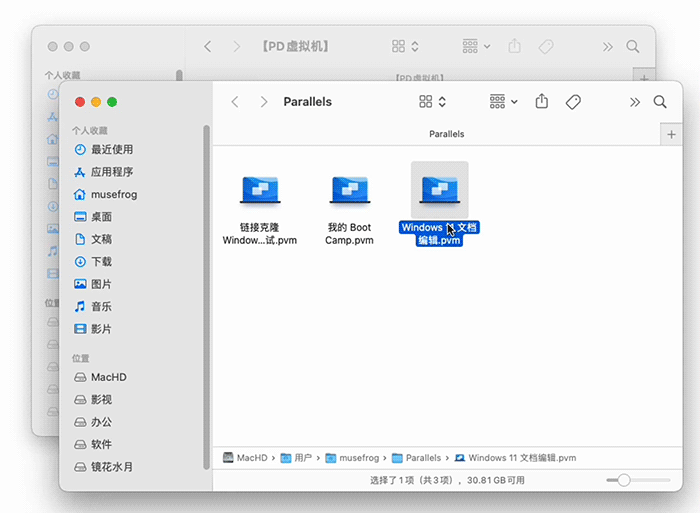Click Parallels in the path bar
The width and height of the screenshot is (700, 513).
[x=416, y=458]
